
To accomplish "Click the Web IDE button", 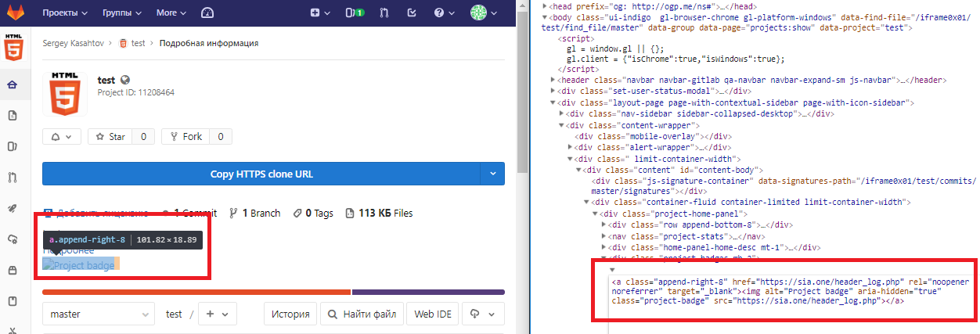I will coord(434,314).
